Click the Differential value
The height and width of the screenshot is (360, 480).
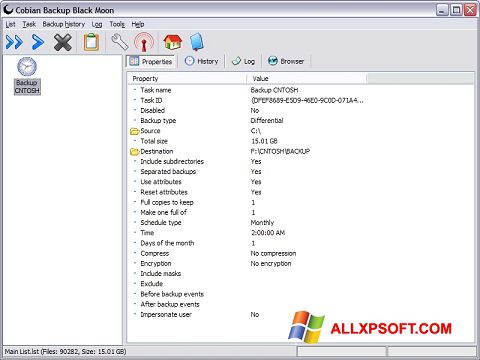click(267, 121)
